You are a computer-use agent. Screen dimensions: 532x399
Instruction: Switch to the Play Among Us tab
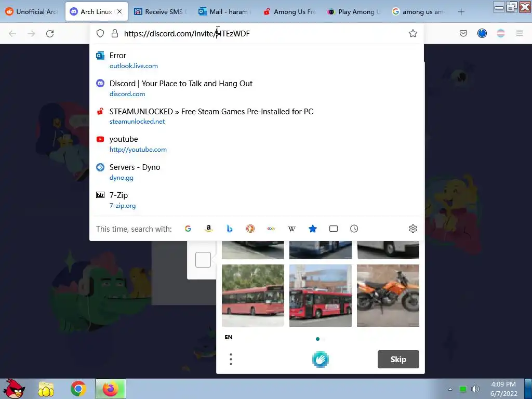pos(354,11)
